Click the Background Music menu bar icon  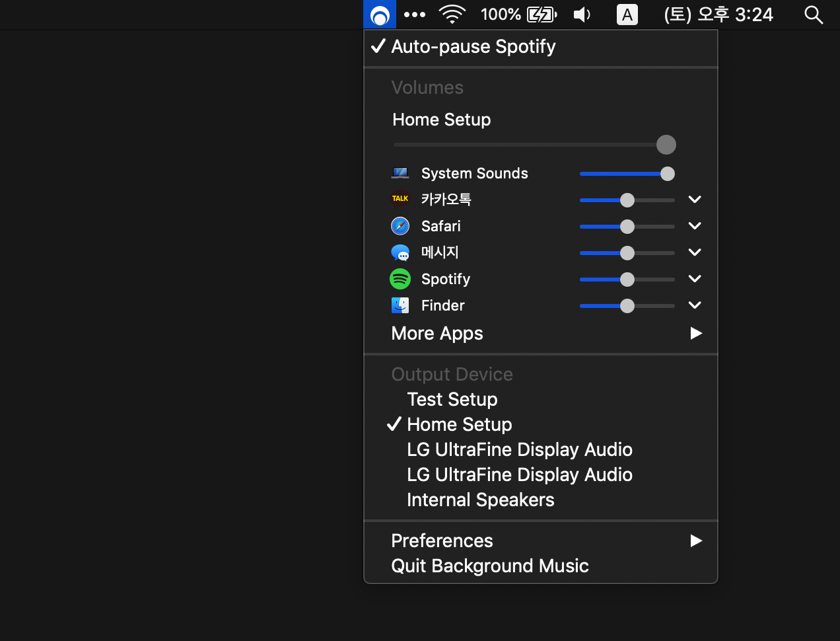click(380, 15)
